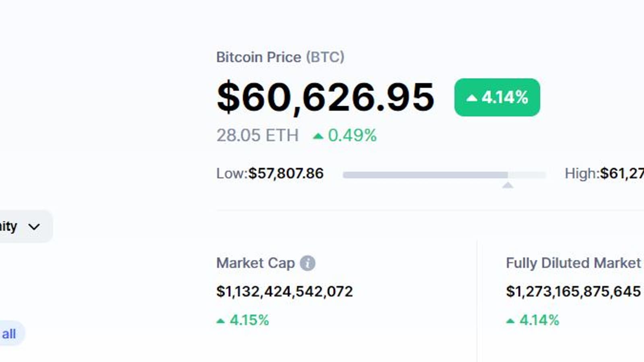Screen dimensions: 644x362
Task: Select the fully diluted value $1,273,165,875,645
Action: 573,292
